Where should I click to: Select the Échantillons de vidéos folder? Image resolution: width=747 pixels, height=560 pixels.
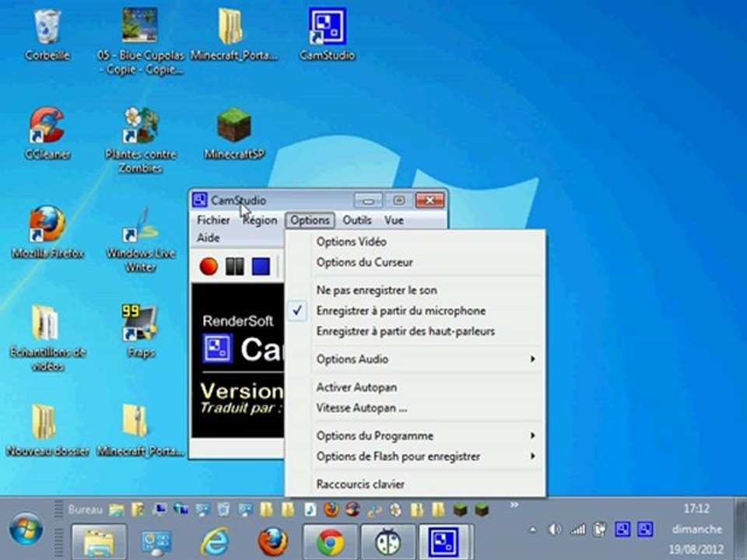pos(47,338)
